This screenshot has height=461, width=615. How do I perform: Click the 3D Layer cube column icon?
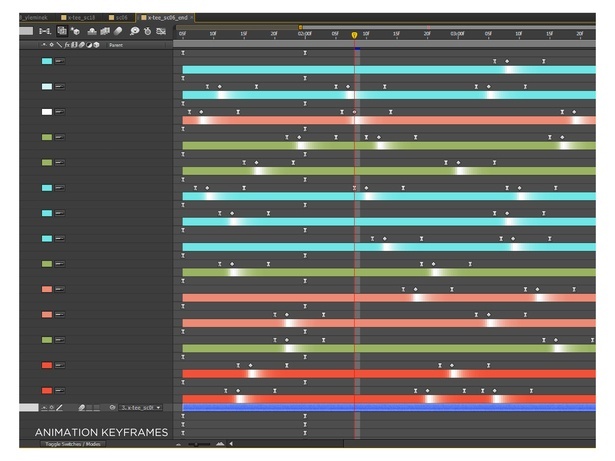click(96, 45)
